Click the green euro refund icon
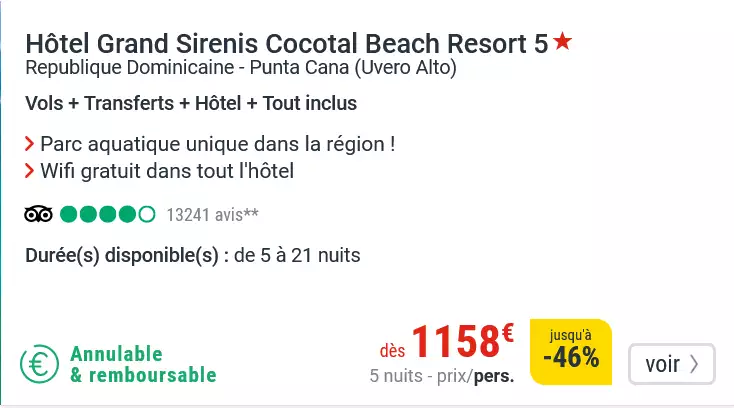This screenshot has width=734, height=408. (x=40, y=365)
